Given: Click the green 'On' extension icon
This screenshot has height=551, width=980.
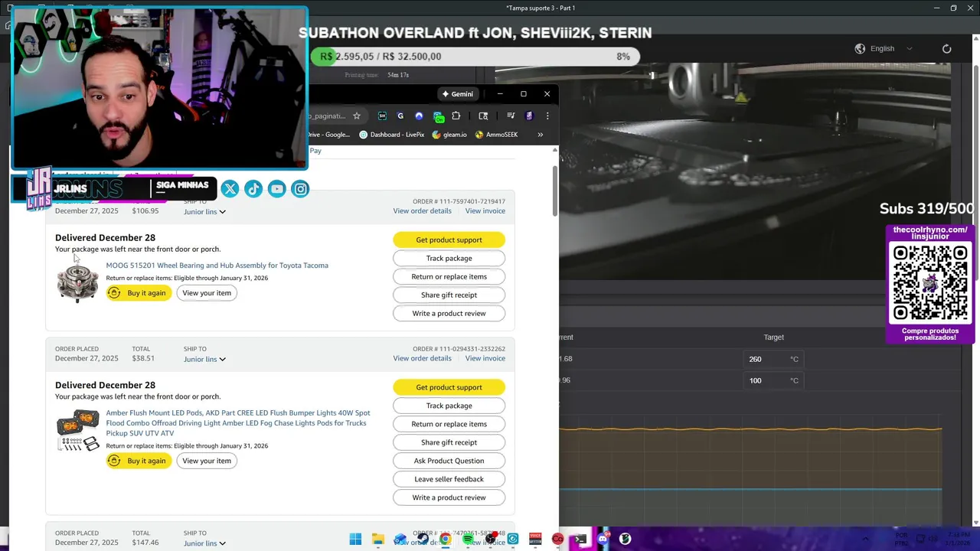Looking at the screenshot, I should coord(438,116).
